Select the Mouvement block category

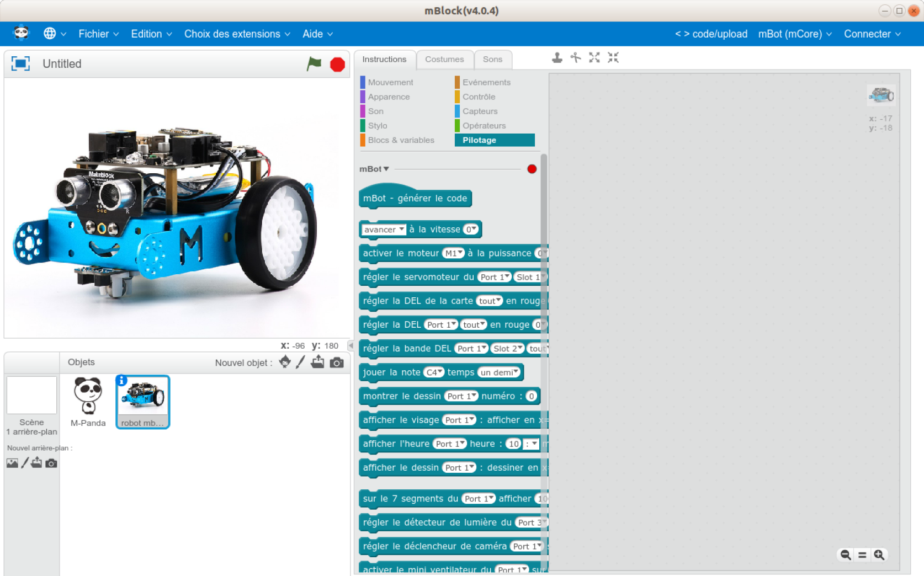coord(390,82)
